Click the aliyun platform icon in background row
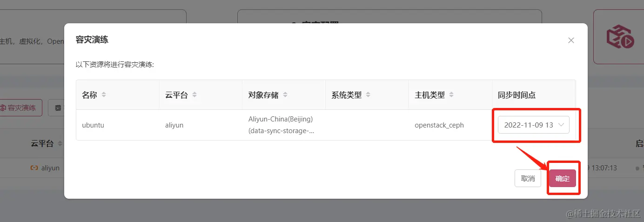 (34, 168)
